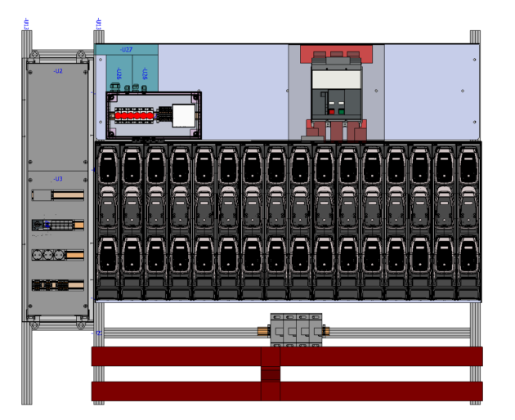
Task: Click white cover inside junction box
Action: click(x=184, y=116)
